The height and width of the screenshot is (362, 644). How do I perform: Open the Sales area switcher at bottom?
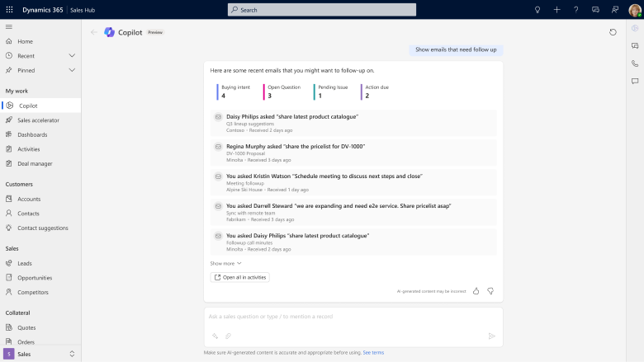coord(40,354)
